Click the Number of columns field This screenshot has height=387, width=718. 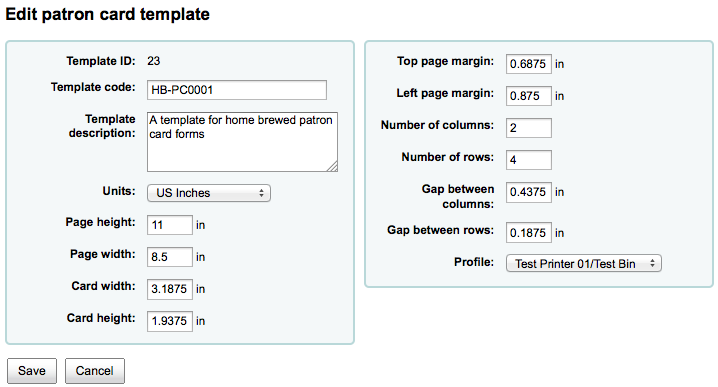coord(528,128)
